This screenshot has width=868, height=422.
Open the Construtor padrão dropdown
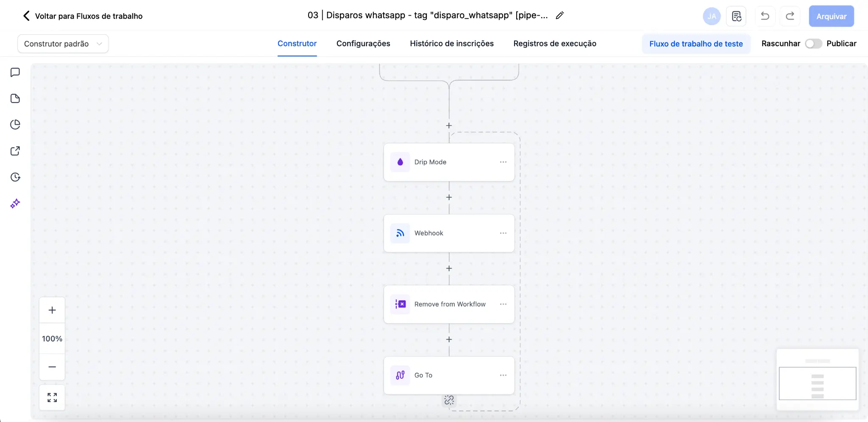click(x=63, y=44)
